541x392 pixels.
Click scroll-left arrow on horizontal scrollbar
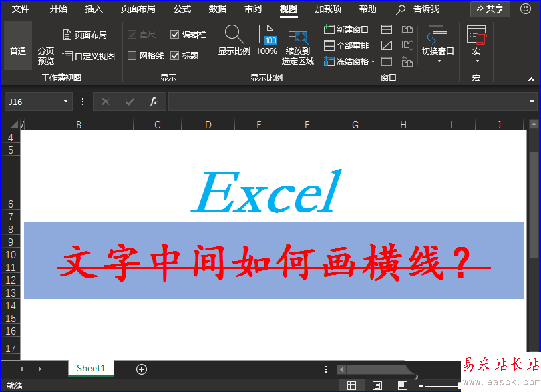(341, 370)
